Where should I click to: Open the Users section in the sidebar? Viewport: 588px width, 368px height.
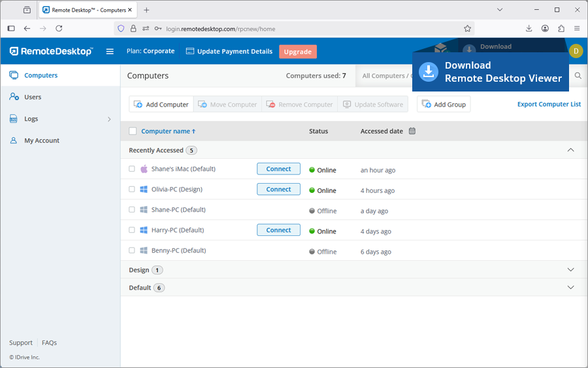33,97
